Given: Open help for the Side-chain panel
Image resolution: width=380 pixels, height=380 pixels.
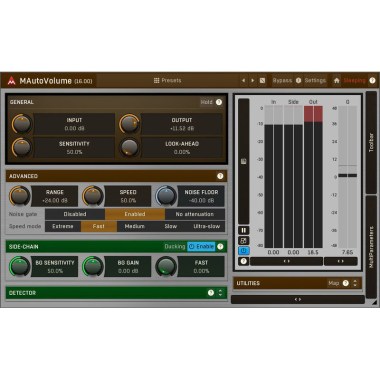Looking at the screenshot, I should [x=220, y=247].
